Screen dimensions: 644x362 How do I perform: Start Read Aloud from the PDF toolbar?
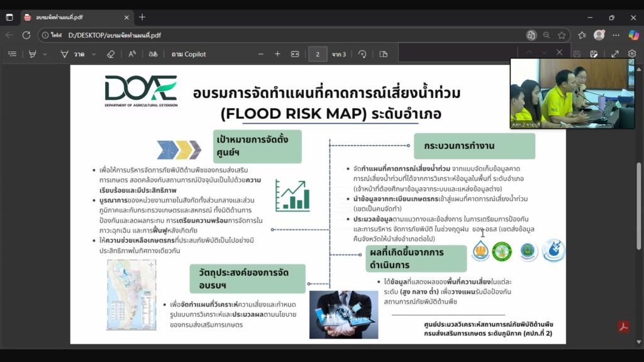[132, 54]
